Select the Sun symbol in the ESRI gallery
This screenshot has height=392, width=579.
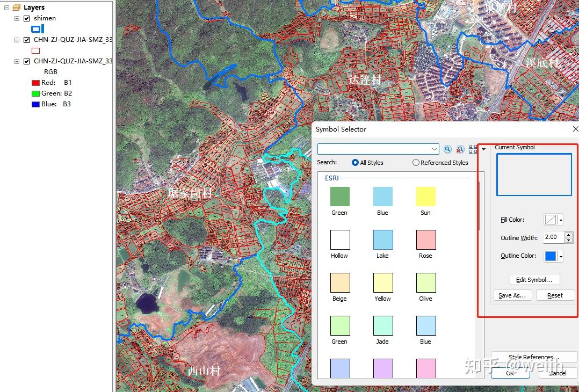tap(425, 197)
